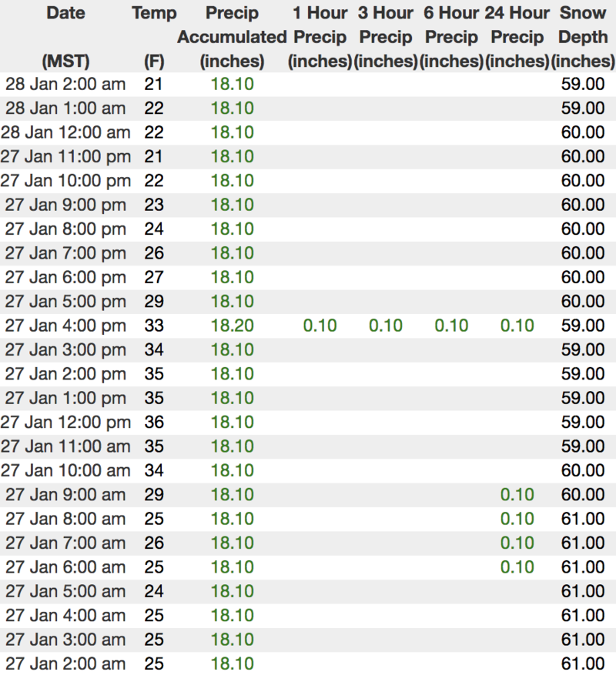Click the Temp (F) column header
Viewport: 616px width, 675px height.
pos(154,36)
